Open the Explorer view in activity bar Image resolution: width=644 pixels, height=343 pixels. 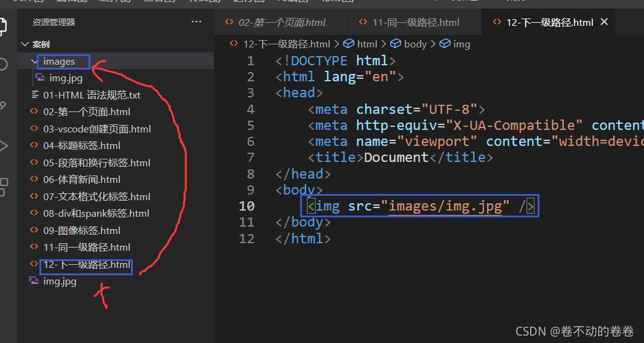point(2,26)
